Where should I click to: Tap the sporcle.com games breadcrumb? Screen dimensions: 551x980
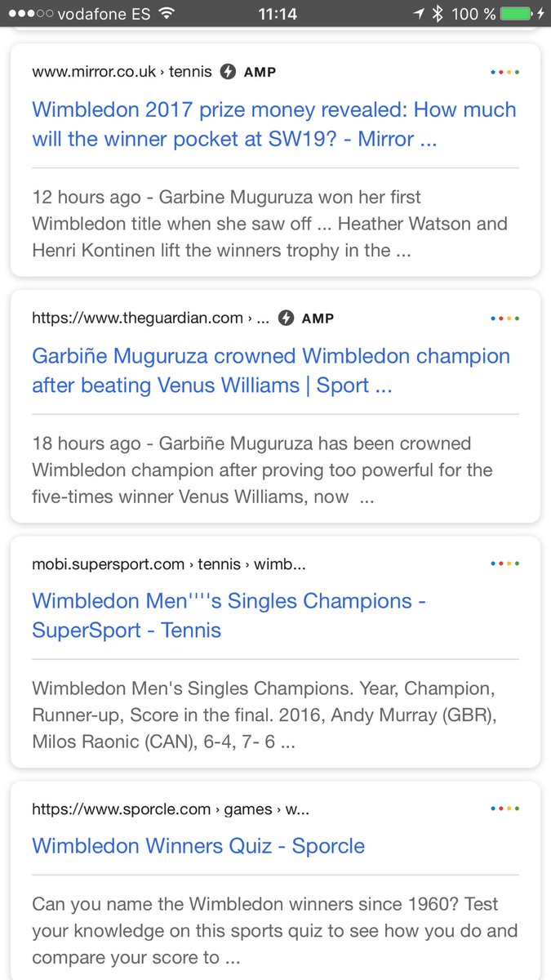coord(171,809)
